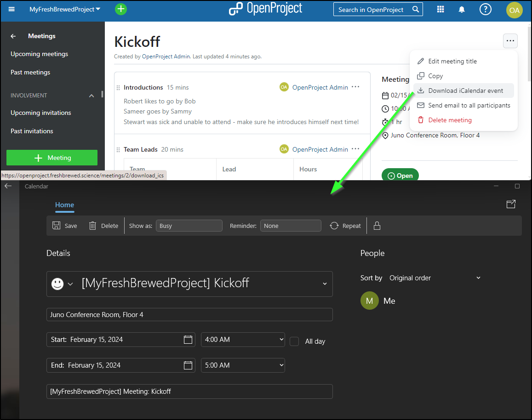Image resolution: width=532 pixels, height=420 pixels.
Task: Open the Sort by Original order dropdown
Action: 435,278
